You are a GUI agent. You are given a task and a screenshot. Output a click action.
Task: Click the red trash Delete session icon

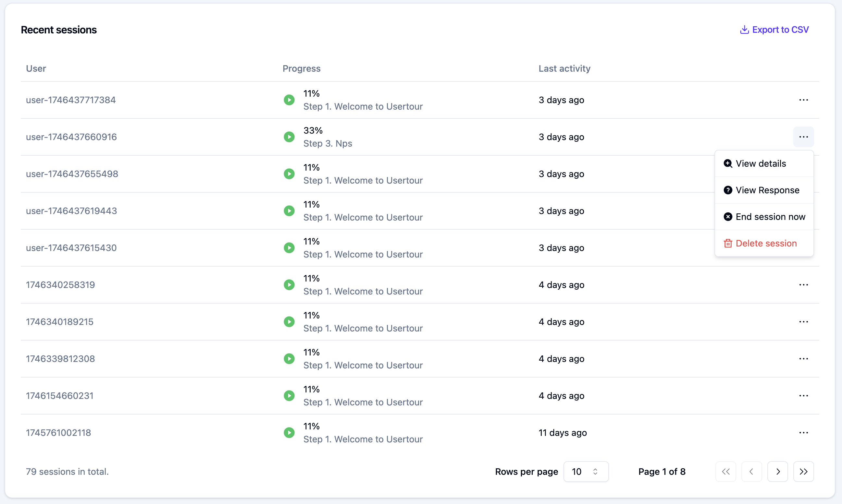point(728,244)
